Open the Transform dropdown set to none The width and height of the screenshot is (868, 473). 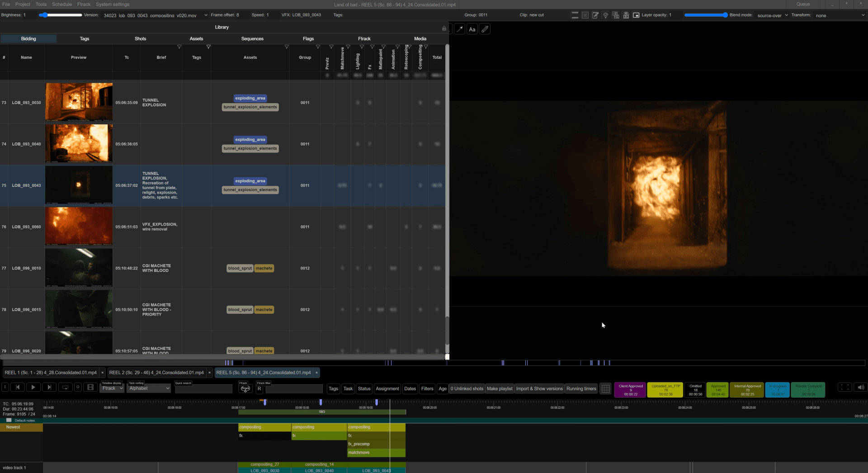click(x=839, y=15)
